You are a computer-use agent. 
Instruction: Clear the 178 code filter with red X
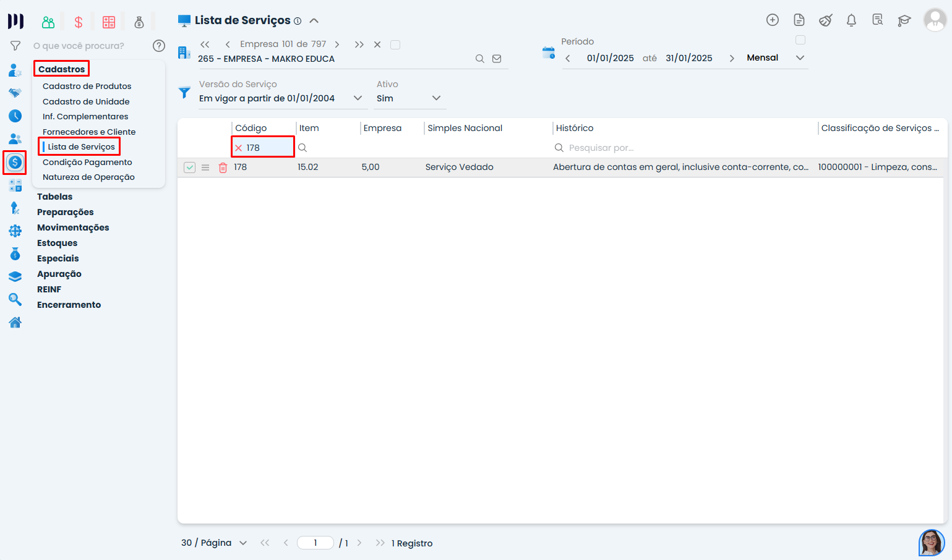point(239,148)
